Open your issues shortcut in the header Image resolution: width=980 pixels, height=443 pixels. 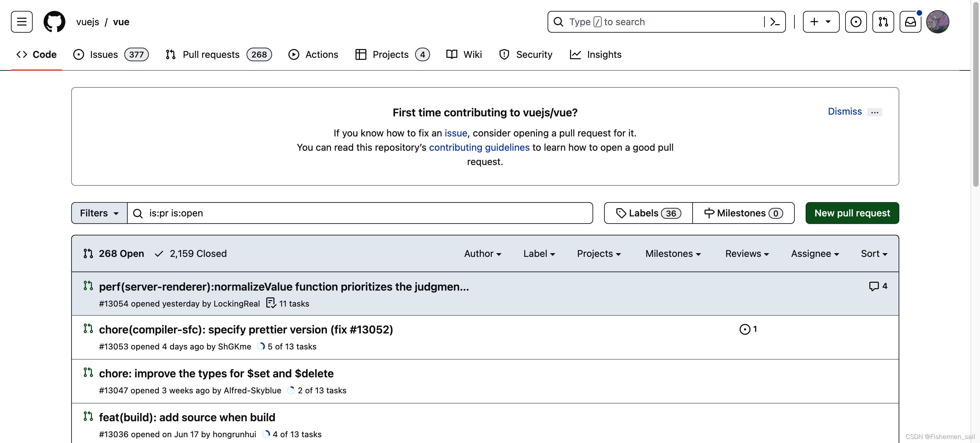coord(856,22)
